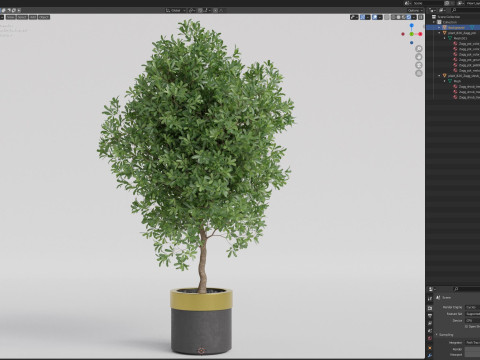Select the plant pot object in outliner
The image size is (480, 360).
[x=462, y=33]
